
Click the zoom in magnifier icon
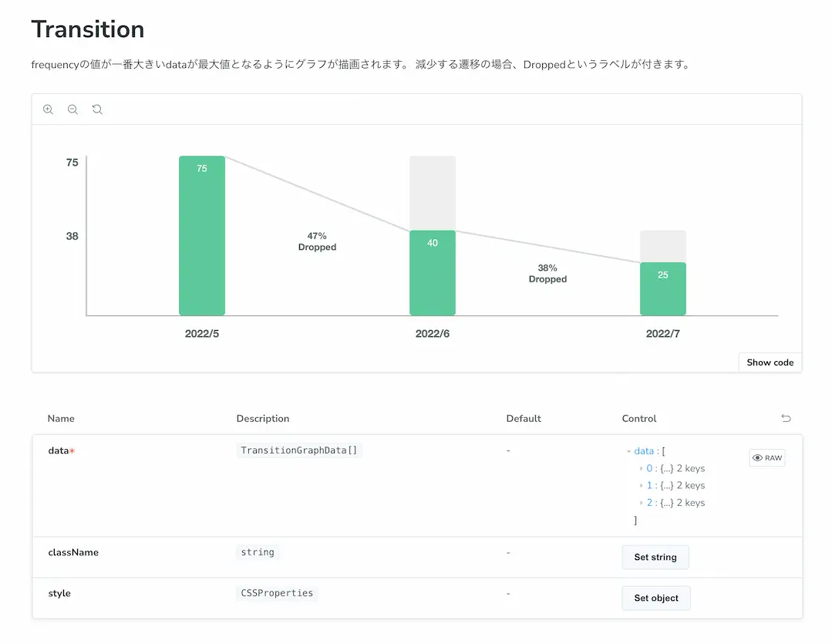tap(49, 110)
